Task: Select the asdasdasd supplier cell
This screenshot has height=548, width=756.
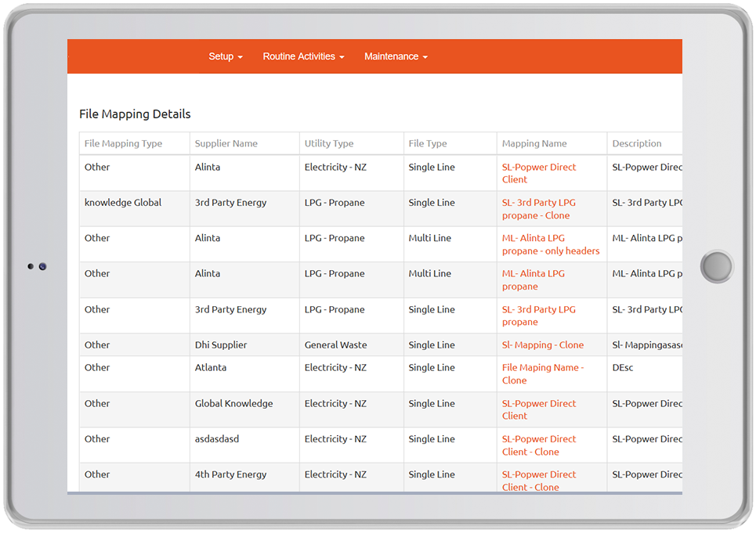Action: pos(244,445)
